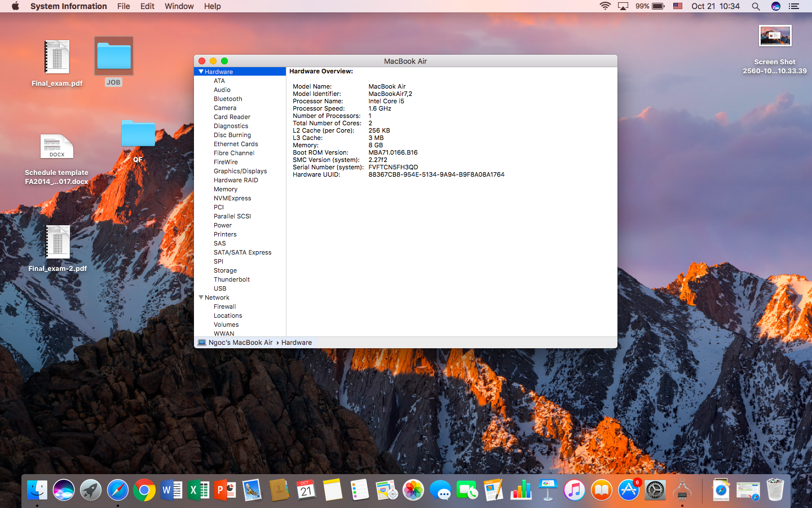The image size is (812, 508).
Task: Click Hardware in the bottom path bar
Action: click(297, 343)
